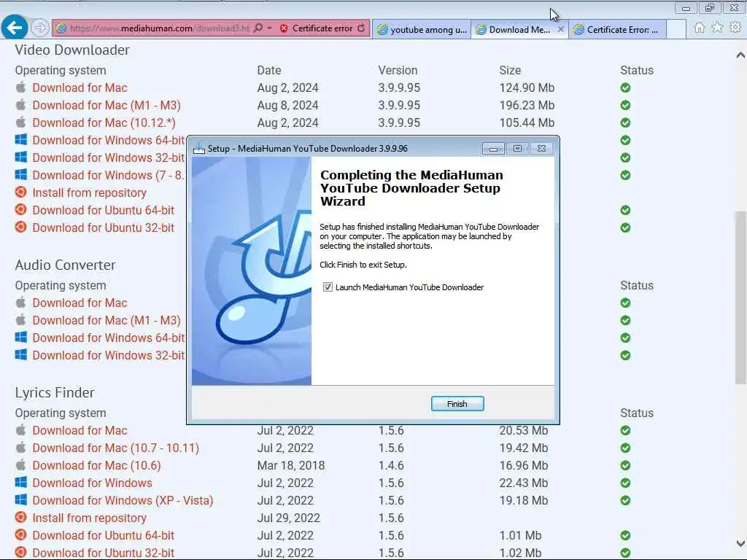This screenshot has width=747, height=560.
Task: Click the 'Jul 29, 2022' date cell
Action: (289, 518)
